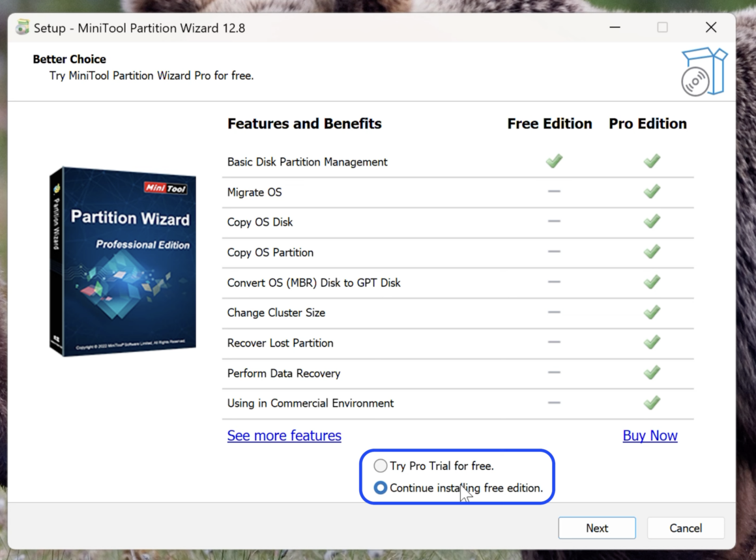Close the MiniTool setup window
The height and width of the screenshot is (560, 756).
710,27
